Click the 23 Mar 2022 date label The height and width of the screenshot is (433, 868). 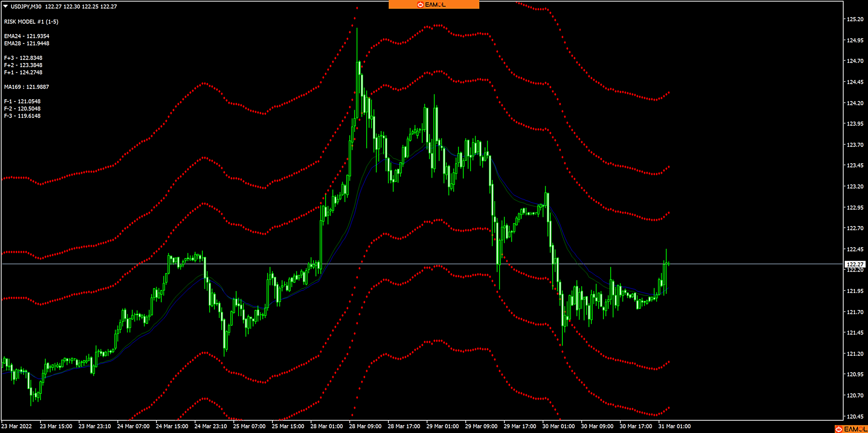(x=17, y=426)
